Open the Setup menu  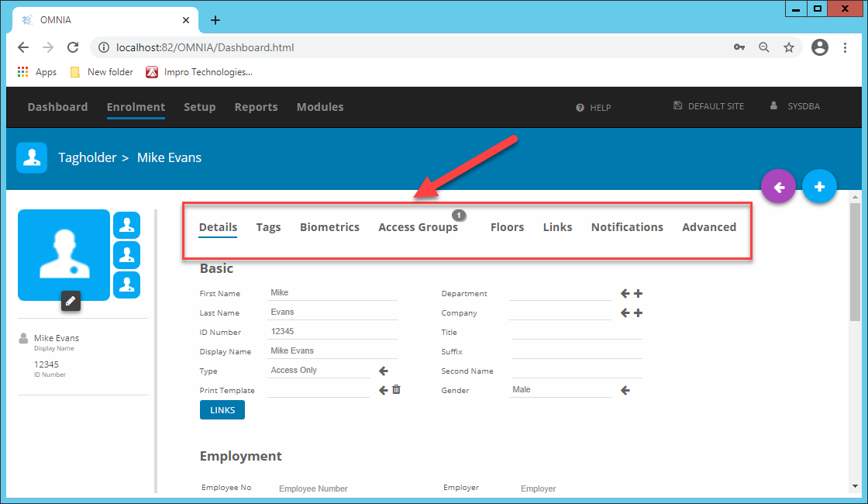click(x=200, y=107)
